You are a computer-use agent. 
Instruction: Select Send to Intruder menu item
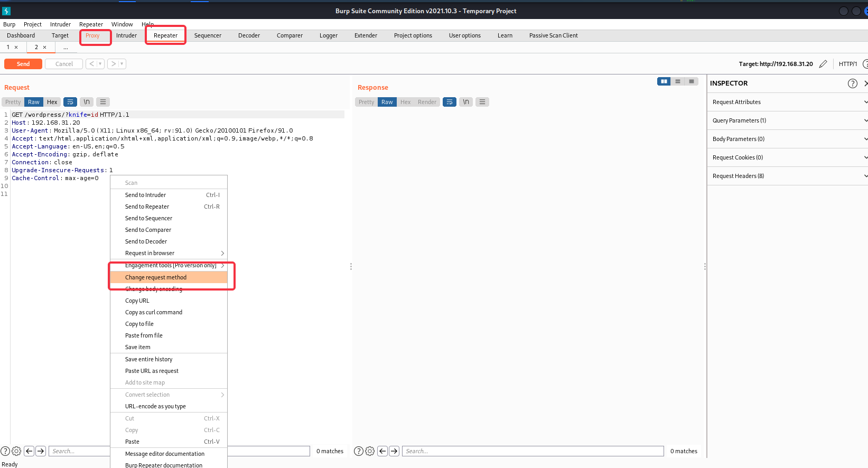(169, 195)
